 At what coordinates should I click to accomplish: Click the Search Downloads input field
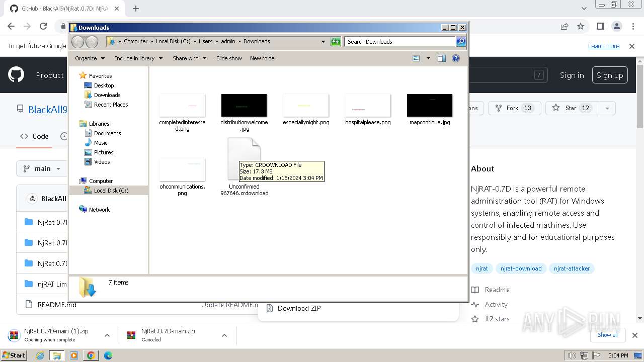coord(400,42)
